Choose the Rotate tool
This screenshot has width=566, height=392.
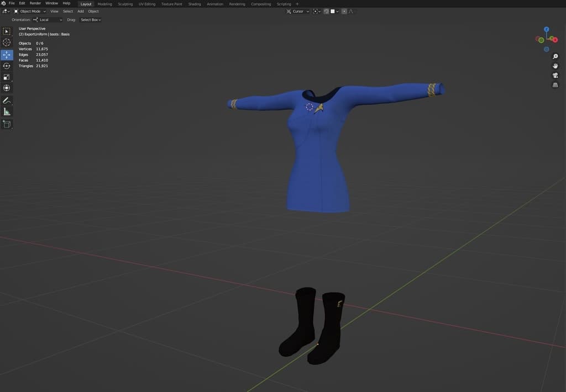point(7,66)
